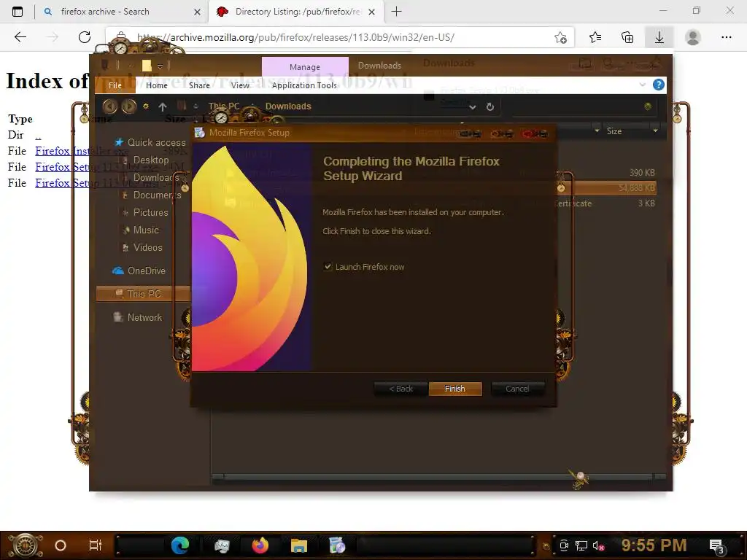
Task: Open the Size column filter dropdown
Action: [x=655, y=131]
